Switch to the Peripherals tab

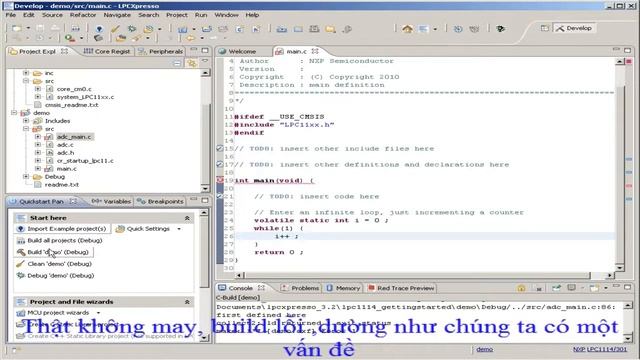[161, 51]
